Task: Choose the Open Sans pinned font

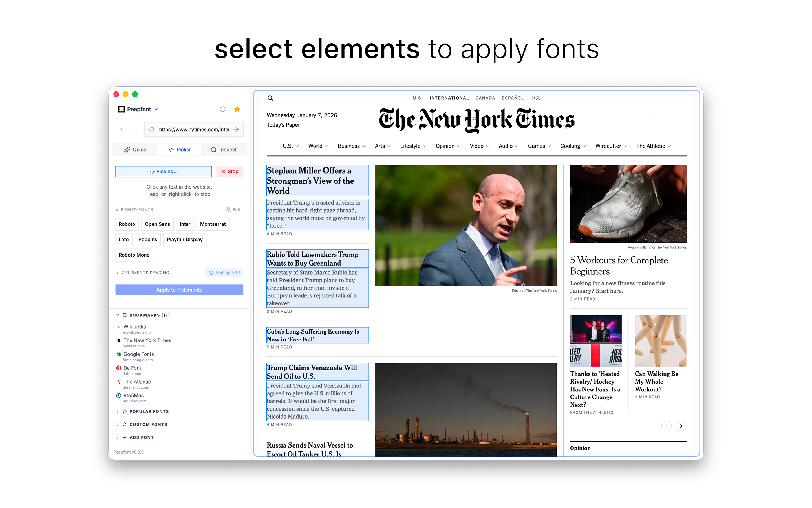Action: (157, 224)
